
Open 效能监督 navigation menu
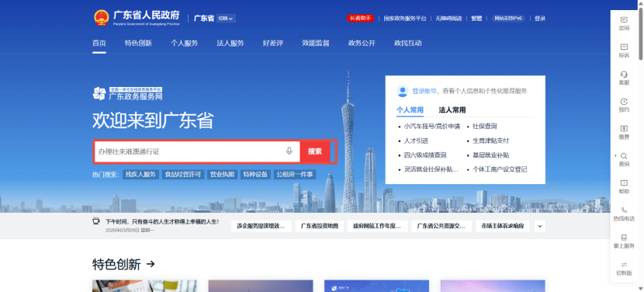tap(316, 43)
